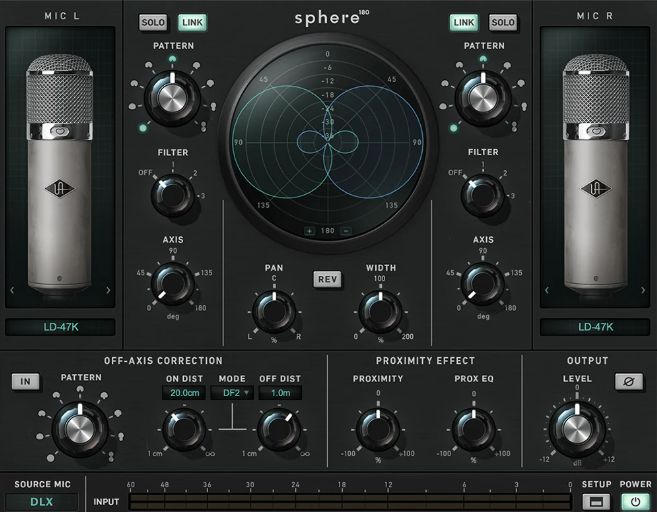Invert polarity with the phase button
The image size is (657, 512).
(x=629, y=381)
